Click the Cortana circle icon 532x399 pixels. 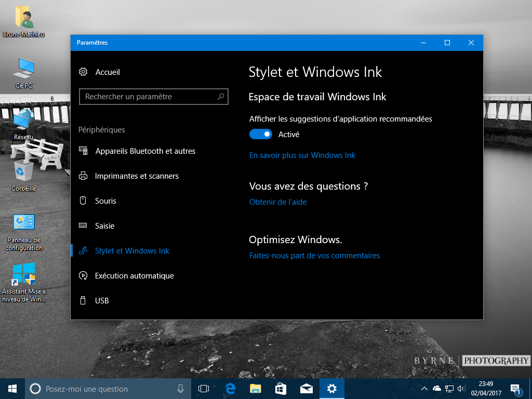pos(35,389)
